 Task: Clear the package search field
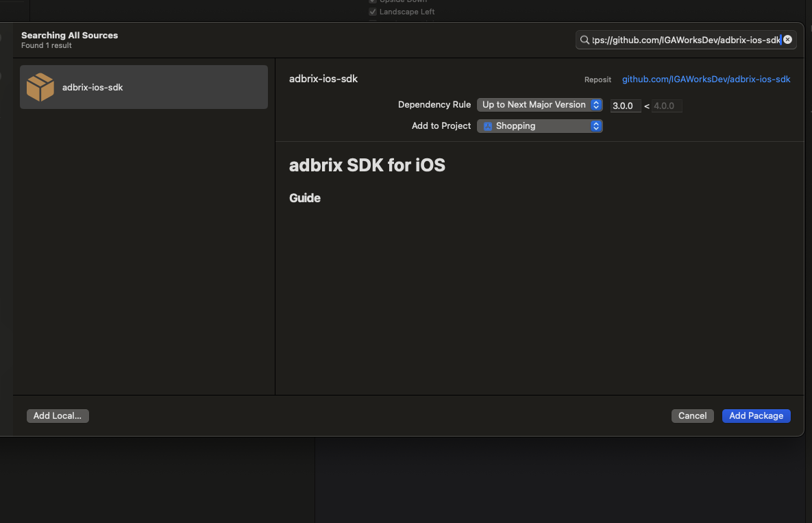[x=787, y=40]
